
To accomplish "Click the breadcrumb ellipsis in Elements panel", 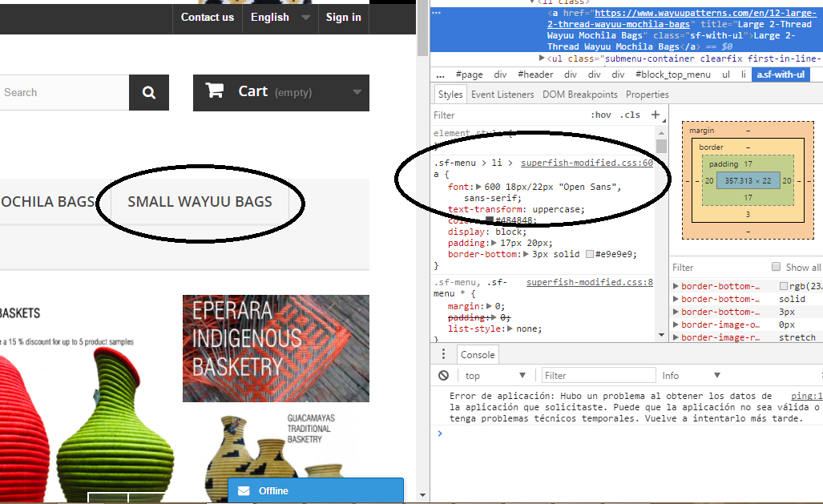I will [x=440, y=75].
